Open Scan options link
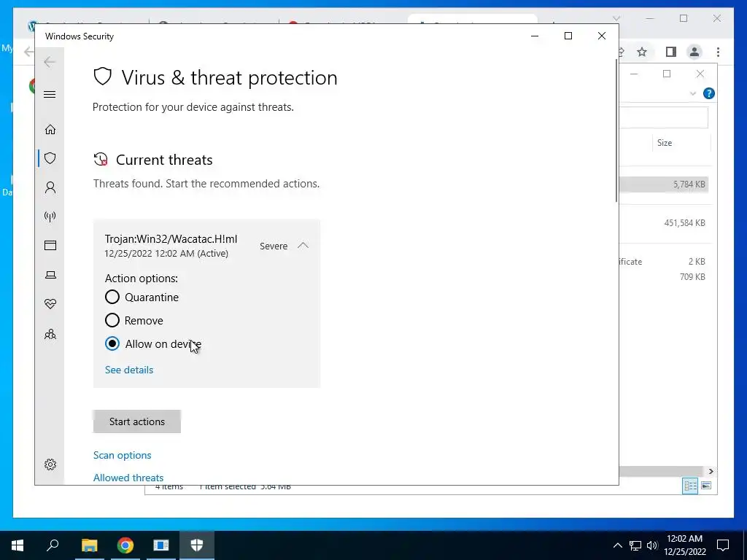Viewport: 747px width, 560px height. (122, 455)
